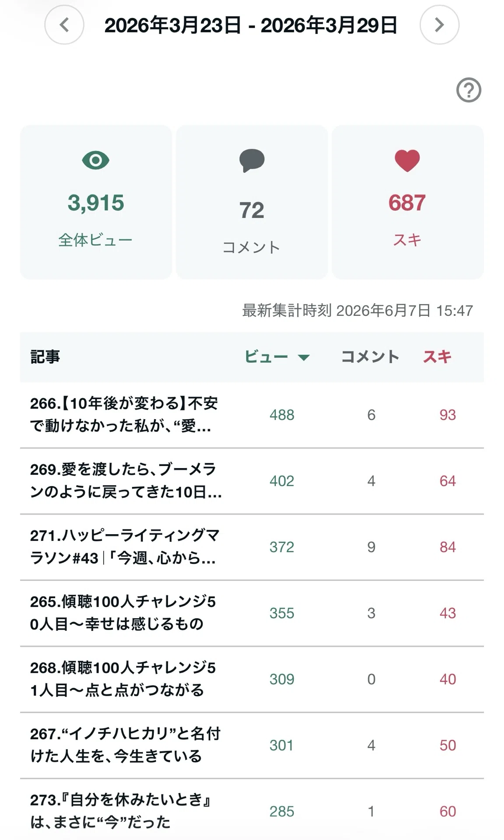
Task: Click the date range 2026年3月23日 title
Action: (251, 25)
